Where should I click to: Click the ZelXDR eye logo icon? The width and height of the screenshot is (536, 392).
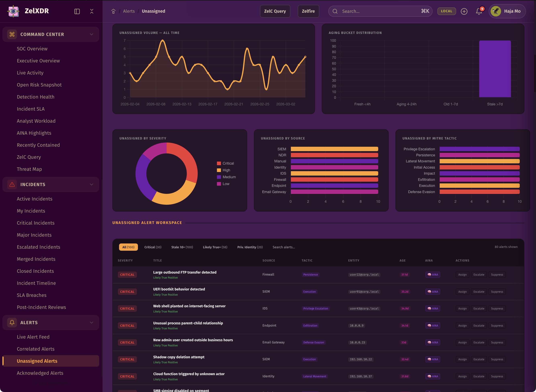(x=13, y=11)
